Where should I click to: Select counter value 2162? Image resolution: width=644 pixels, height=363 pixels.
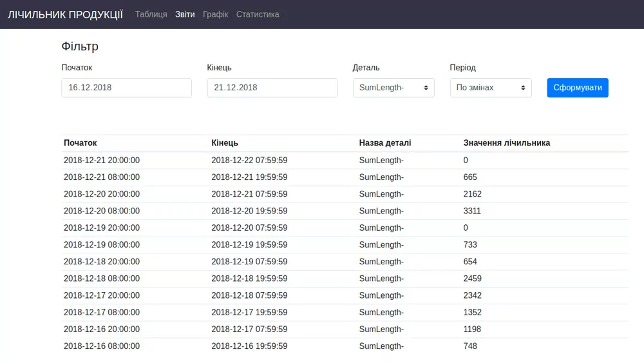[472, 194]
